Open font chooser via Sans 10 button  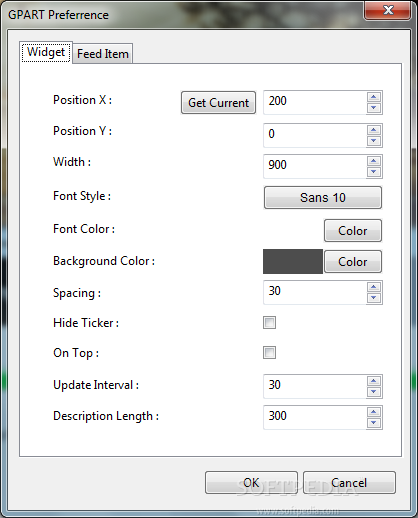pyautogui.click(x=323, y=198)
